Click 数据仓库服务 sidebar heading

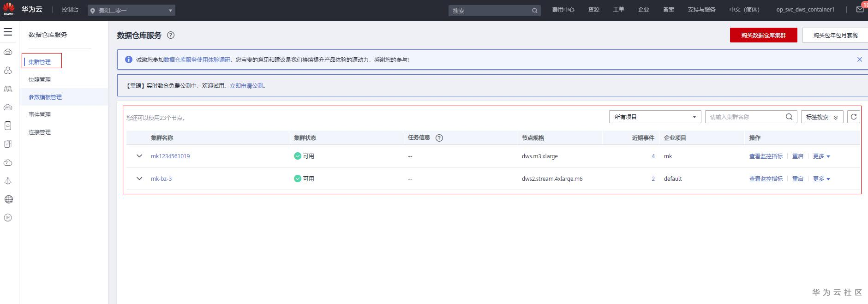[48, 35]
